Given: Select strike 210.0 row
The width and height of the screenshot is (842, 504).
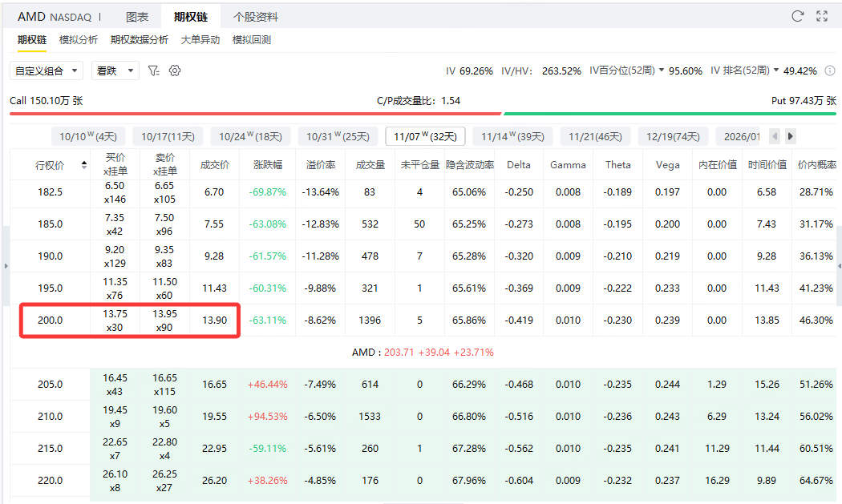Looking at the screenshot, I should coord(423,417).
